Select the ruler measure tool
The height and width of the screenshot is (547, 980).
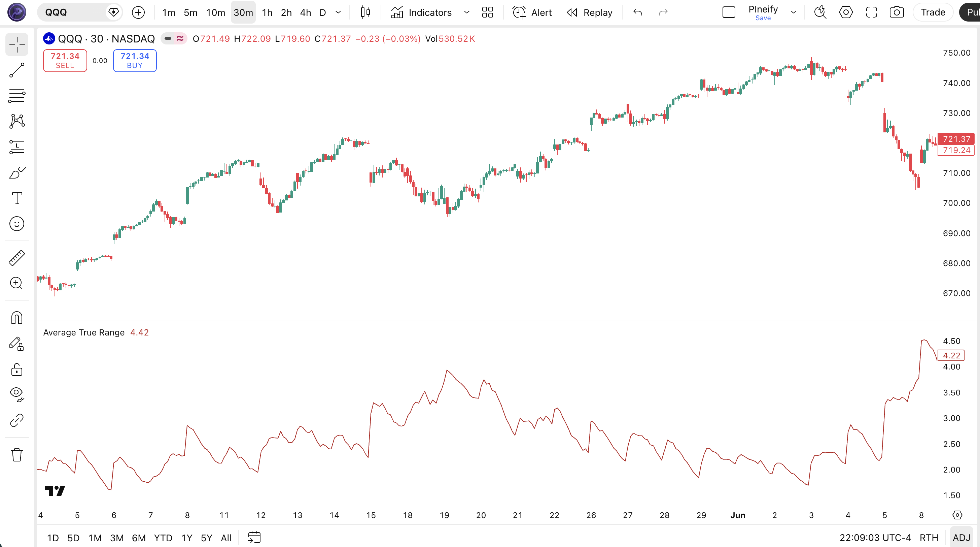(17, 258)
